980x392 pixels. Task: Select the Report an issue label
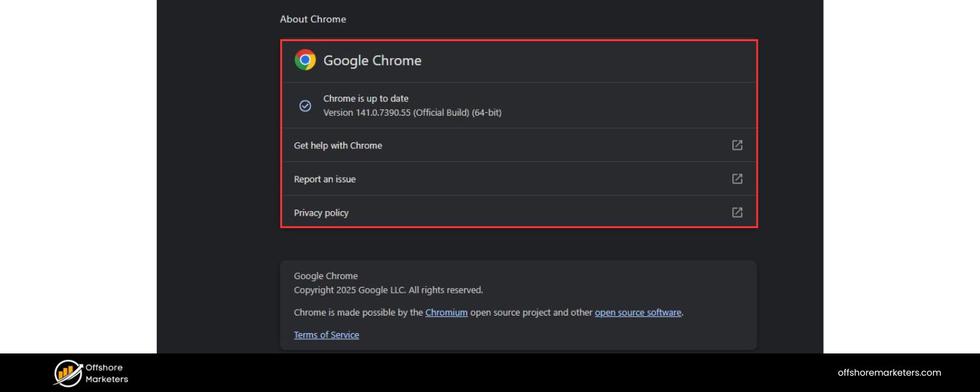click(x=325, y=179)
